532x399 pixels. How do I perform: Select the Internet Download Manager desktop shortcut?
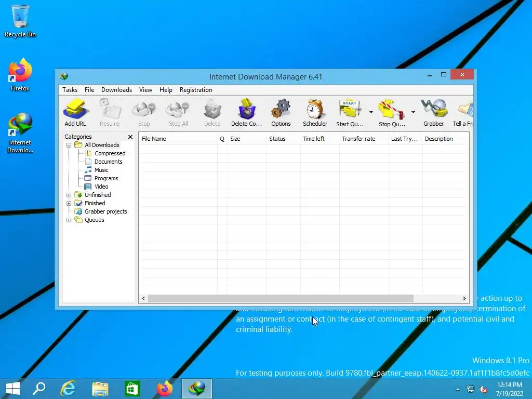20,133
